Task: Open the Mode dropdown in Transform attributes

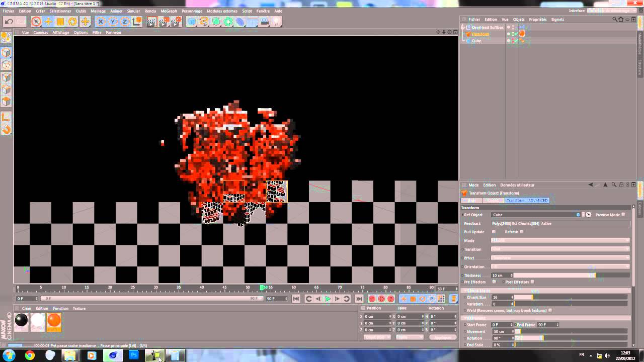Action: (560, 241)
